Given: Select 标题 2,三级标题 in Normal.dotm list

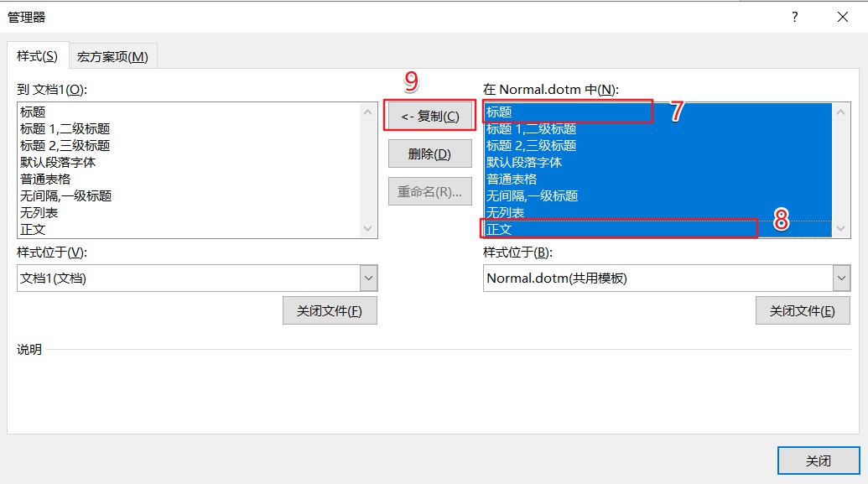Looking at the screenshot, I should (658, 145).
